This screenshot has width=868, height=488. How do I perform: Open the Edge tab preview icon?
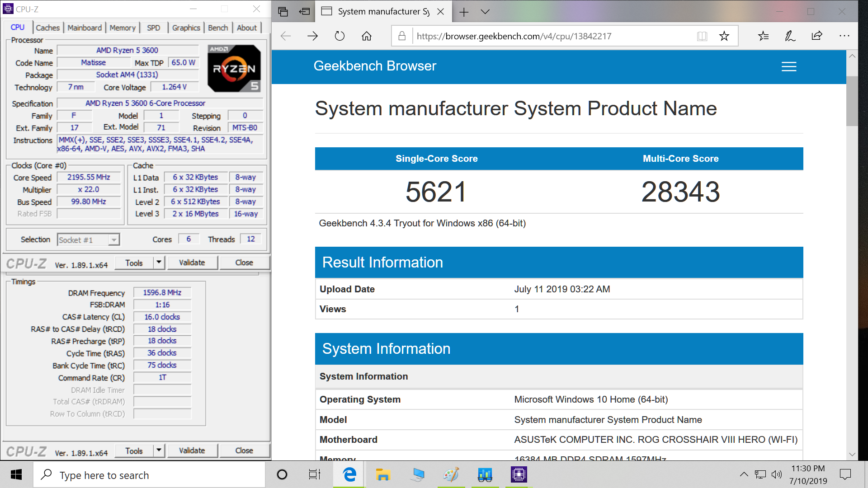click(283, 12)
